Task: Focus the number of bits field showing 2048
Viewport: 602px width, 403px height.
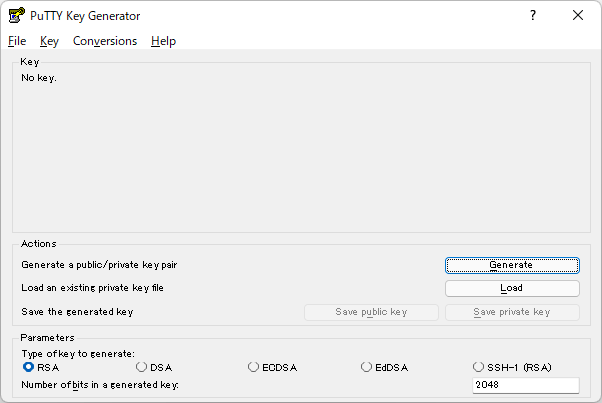Action: (x=526, y=385)
